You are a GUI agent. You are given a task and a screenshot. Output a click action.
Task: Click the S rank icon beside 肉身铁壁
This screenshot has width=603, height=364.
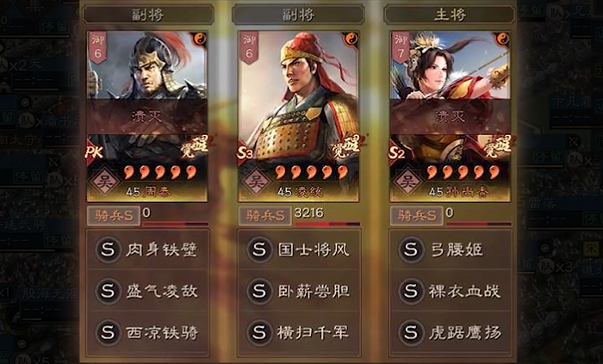[108, 250]
